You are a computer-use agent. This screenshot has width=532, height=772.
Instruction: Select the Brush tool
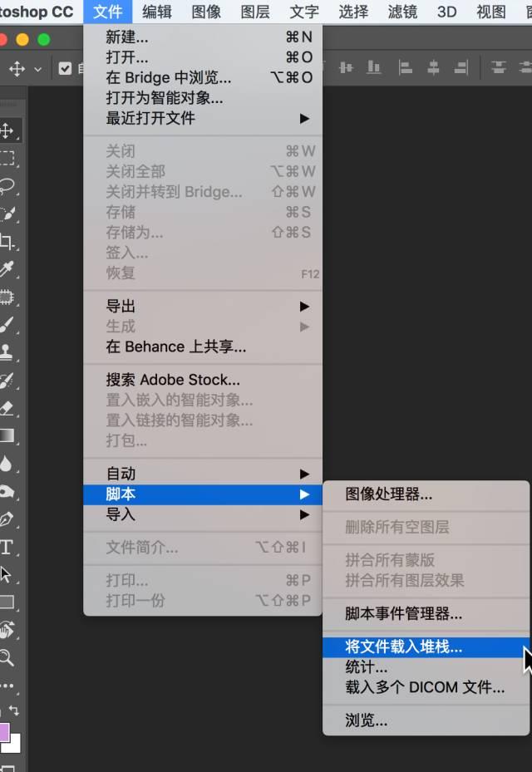pyautogui.click(x=7, y=324)
